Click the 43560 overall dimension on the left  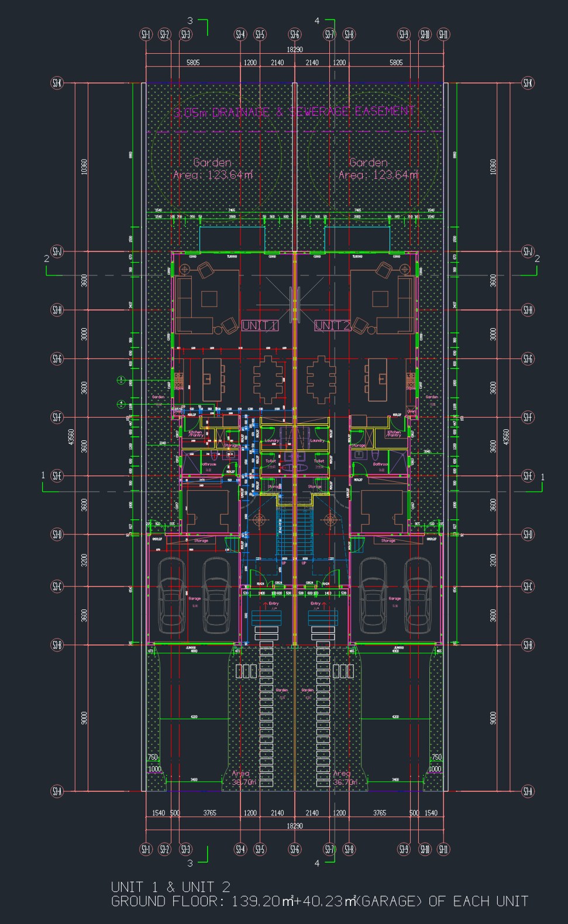tap(71, 437)
